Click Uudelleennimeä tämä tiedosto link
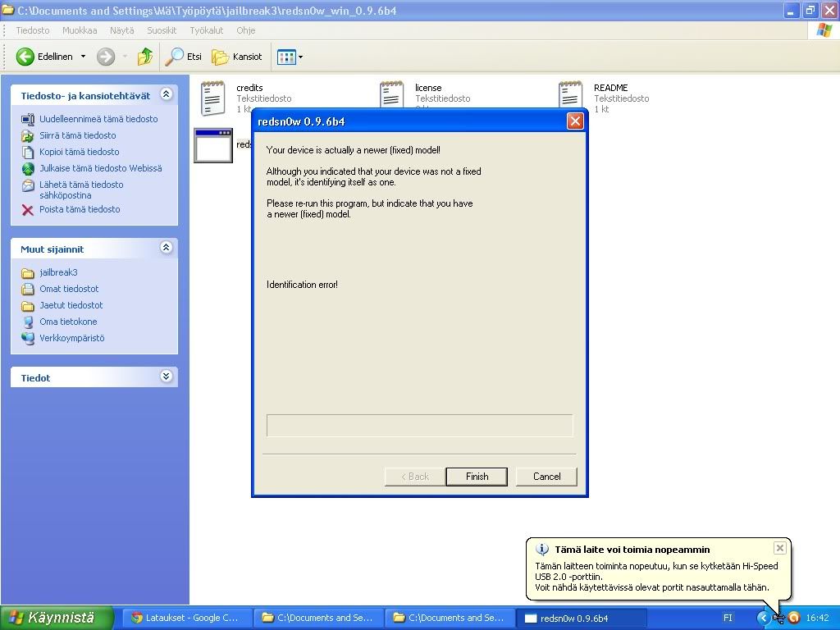The width and height of the screenshot is (840, 630). click(x=98, y=119)
